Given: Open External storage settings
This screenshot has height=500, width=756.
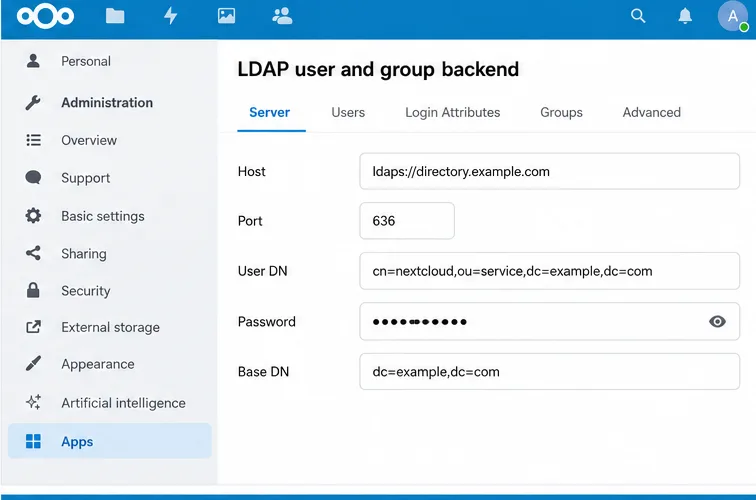Looking at the screenshot, I should click(110, 327).
